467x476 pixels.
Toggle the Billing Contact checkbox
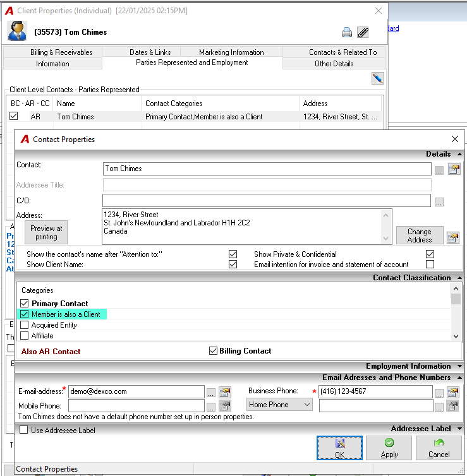point(214,350)
